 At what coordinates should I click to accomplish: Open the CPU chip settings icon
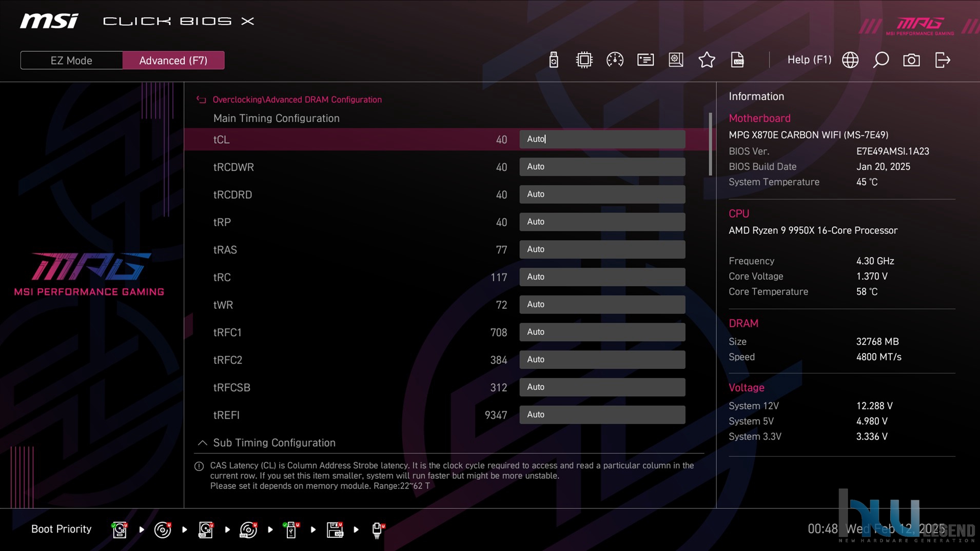click(x=584, y=60)
